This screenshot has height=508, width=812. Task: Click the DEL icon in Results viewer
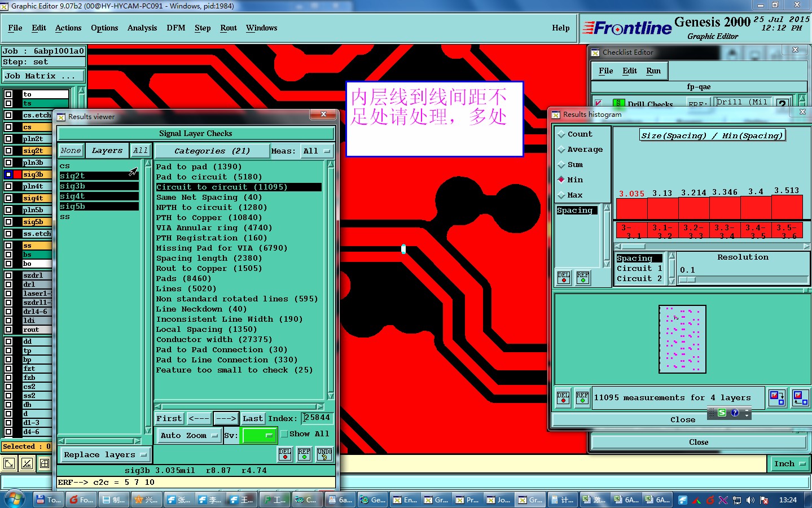[x=285, y=454]
